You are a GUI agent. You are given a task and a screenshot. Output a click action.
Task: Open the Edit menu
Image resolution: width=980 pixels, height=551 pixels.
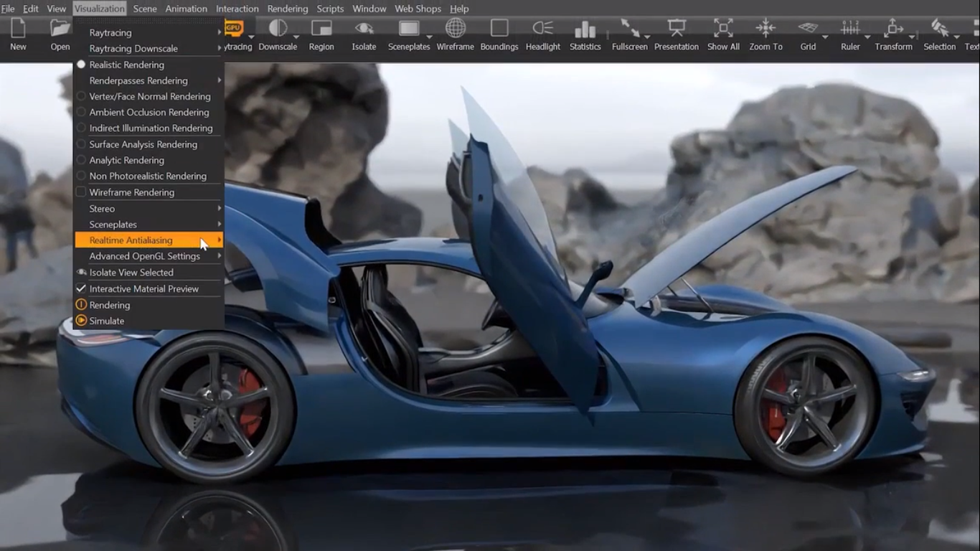[31, 9]
